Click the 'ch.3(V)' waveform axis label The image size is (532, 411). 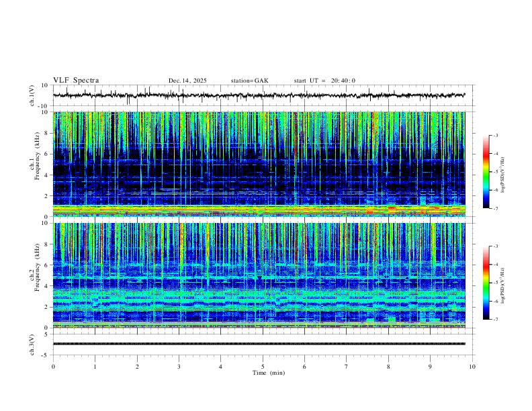coord(32,345)
